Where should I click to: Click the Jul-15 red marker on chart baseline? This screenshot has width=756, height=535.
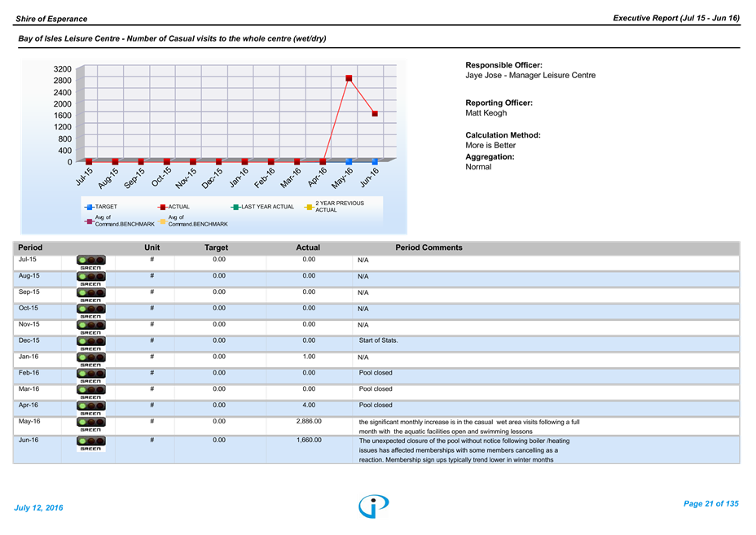tap(89, 162)
